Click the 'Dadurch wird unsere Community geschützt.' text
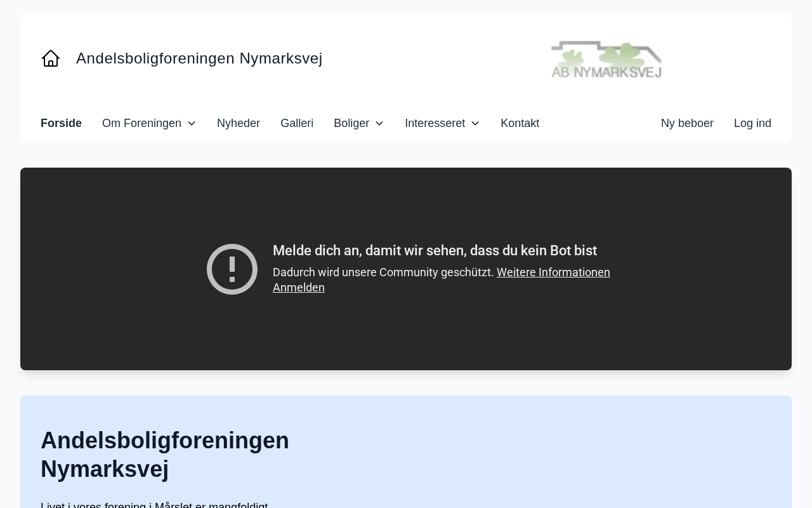 pyautogui.click(x=383, y=272)
